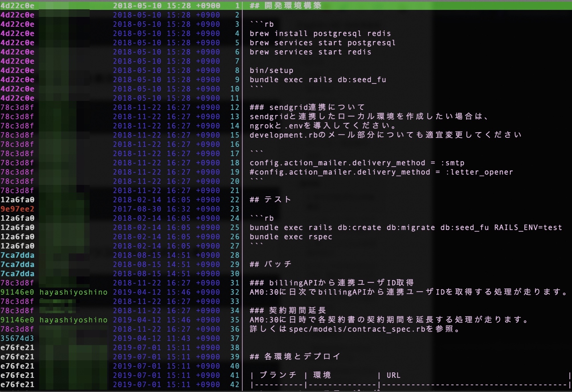Click the '```rb' fence on line 3

click(262, 24)
